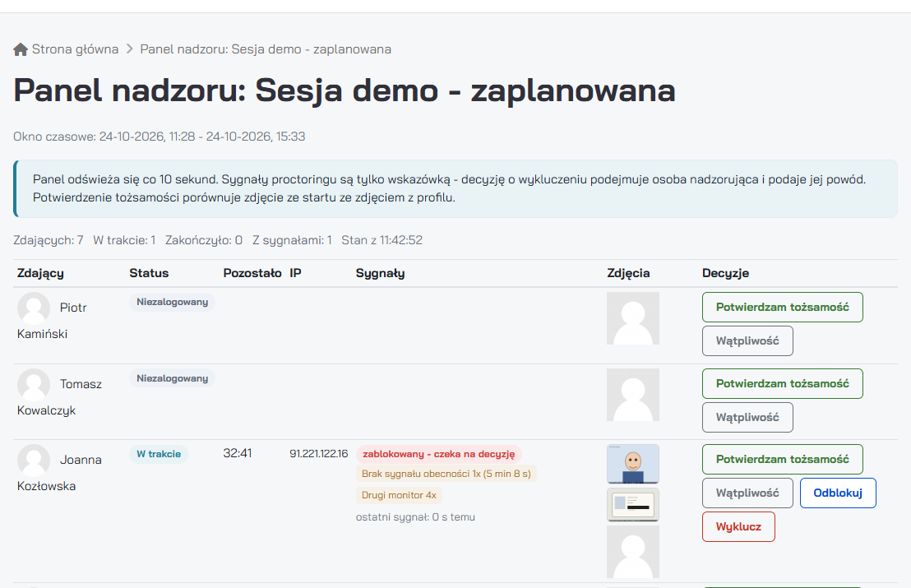Image resolution: width=911 pixels, height=588 pixels.
Task: Confirm identity for Tomasz Kowalczyk
Action: [x=782, y=383]
